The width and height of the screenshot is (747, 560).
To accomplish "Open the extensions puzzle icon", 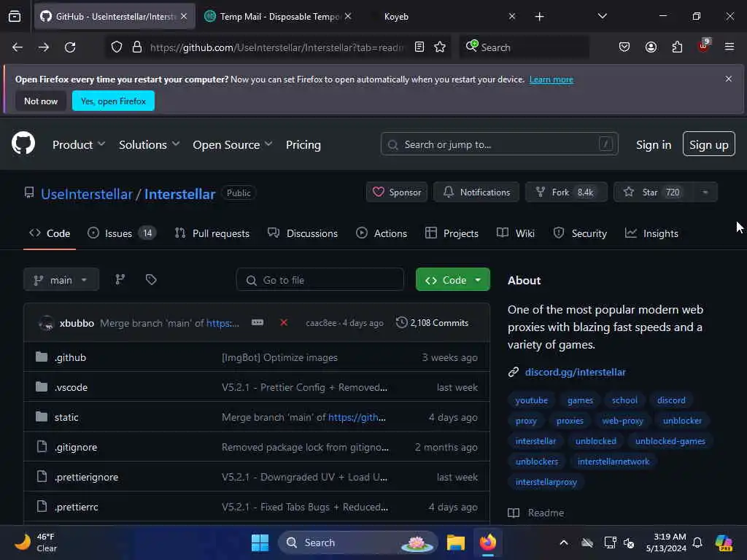I will click(677, 47).
